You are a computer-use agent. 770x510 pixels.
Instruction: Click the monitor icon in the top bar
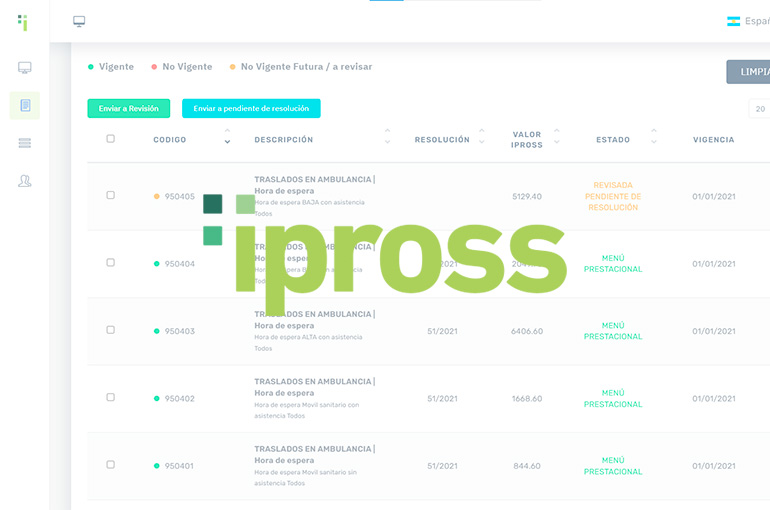coord(79,22)
